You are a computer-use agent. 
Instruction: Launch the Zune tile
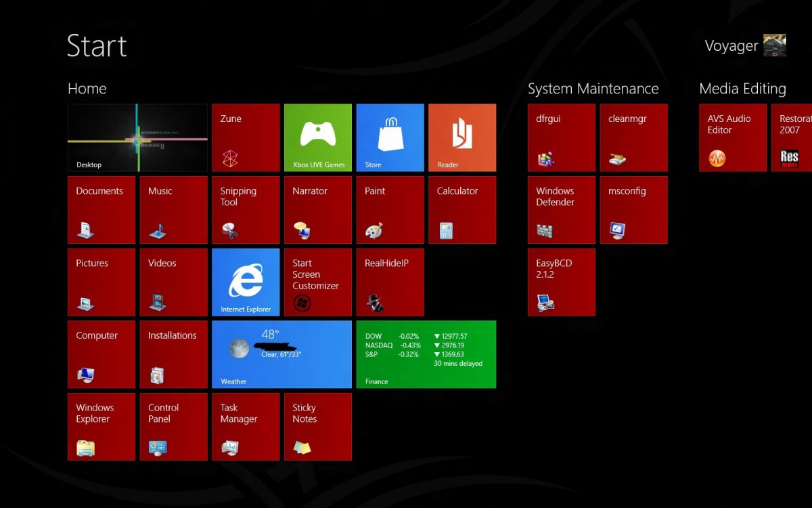(x=246, y=137)
